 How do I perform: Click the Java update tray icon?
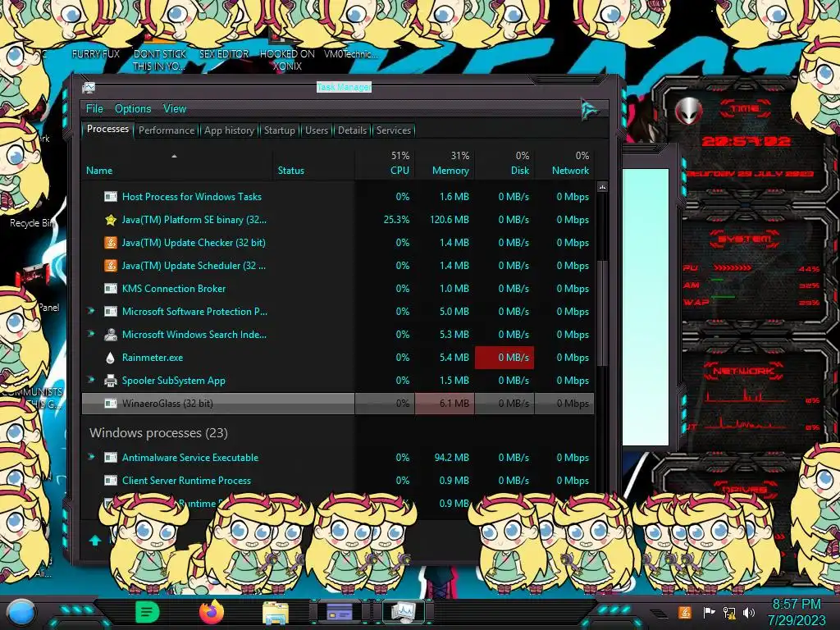click(x=685, y=612)
